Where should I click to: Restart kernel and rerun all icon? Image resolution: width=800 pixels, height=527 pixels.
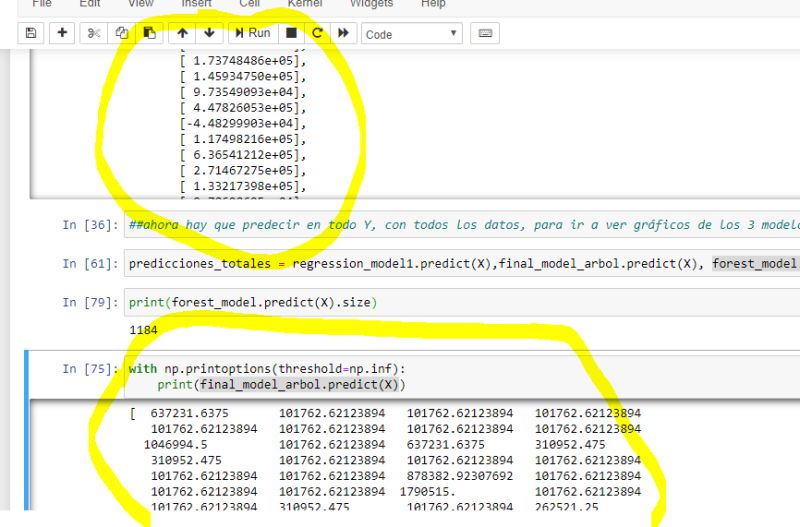pos(343,33)
